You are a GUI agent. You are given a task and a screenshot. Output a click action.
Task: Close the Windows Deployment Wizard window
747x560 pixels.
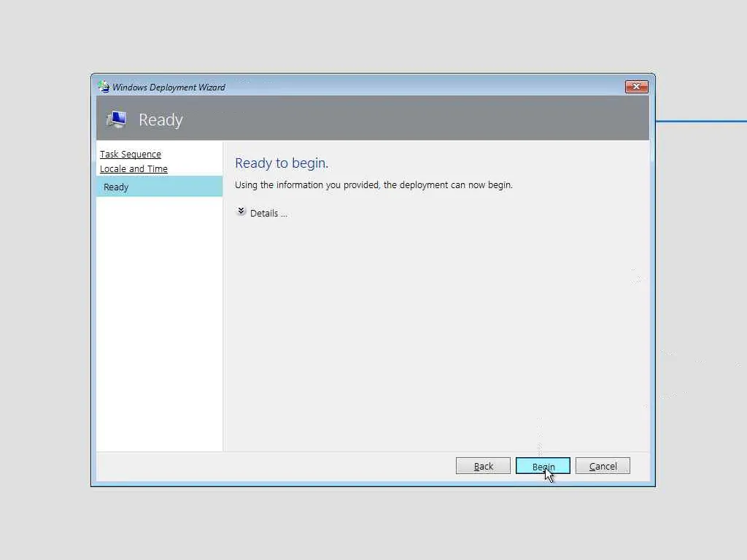(636, 87)
